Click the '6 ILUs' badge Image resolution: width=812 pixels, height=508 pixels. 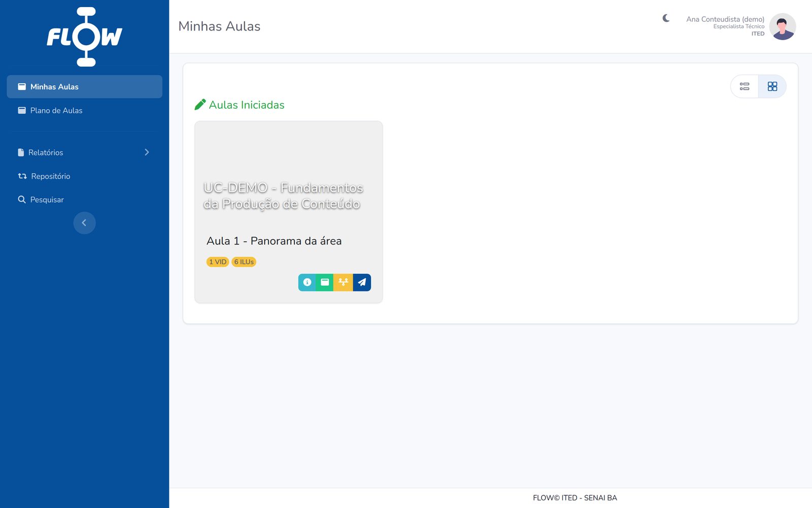click(x=244, y=262)
